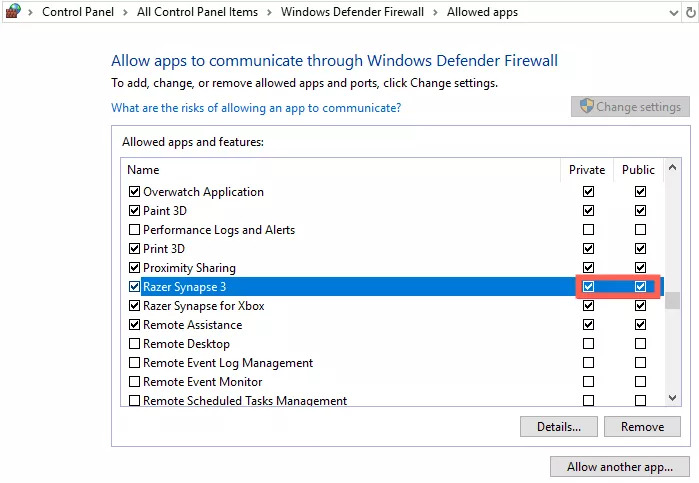
Task: Uncheck Overwatch Application name checkbox
Action: pos(134,191)
